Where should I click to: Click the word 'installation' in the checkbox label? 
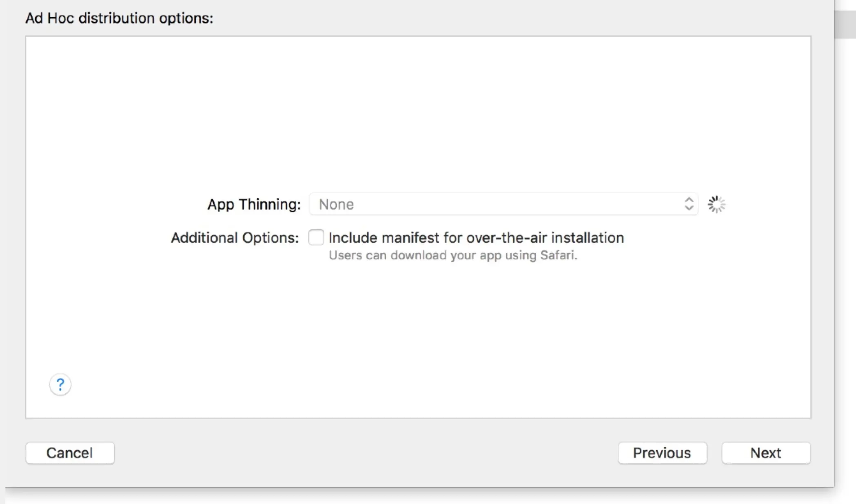(x=587, y=238)
